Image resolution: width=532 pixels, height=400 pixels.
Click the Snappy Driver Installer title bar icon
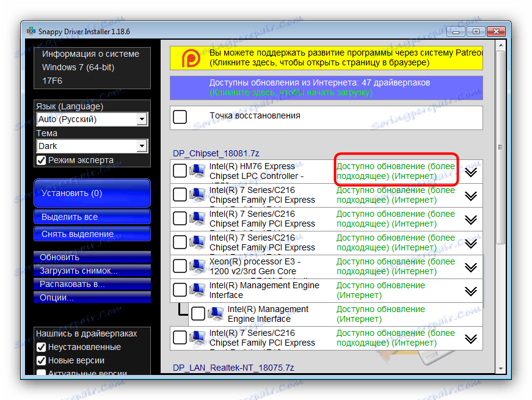tap(31, 31)
